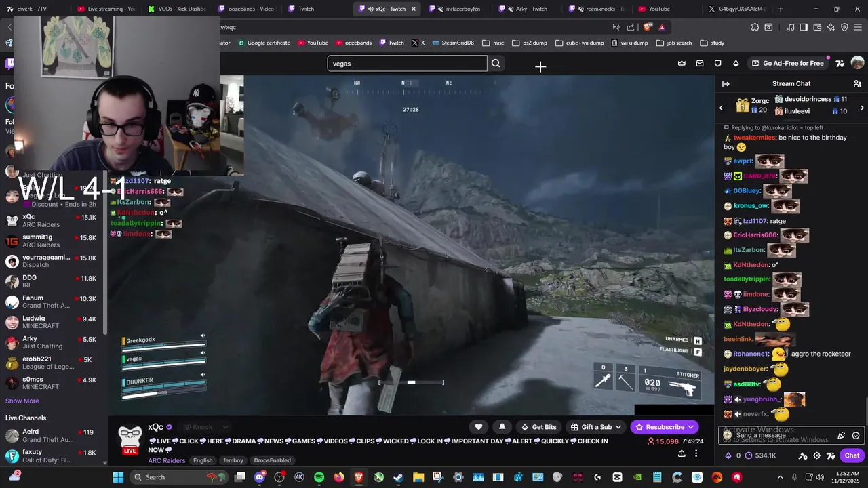Show hidden system tray icons chevron
The width and height of the screenshot is (868, 488).
tap(780, 477)
